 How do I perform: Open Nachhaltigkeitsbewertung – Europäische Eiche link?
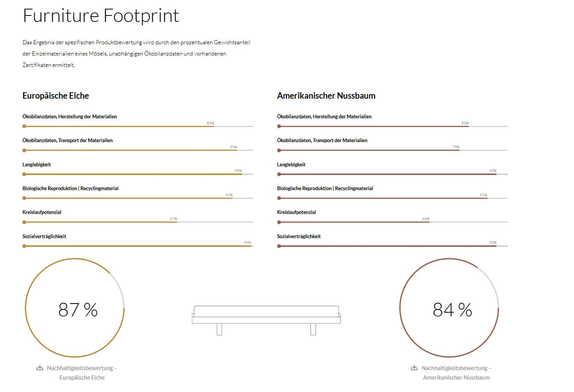82,373
